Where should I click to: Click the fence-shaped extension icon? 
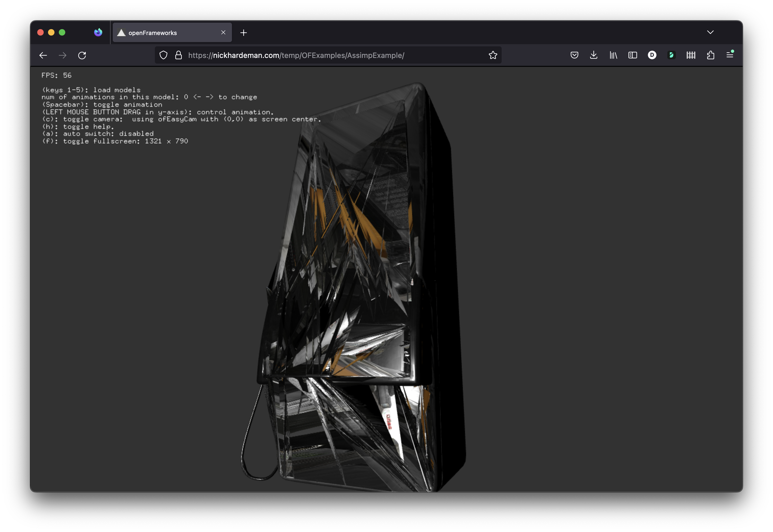[x=691, y=55]
